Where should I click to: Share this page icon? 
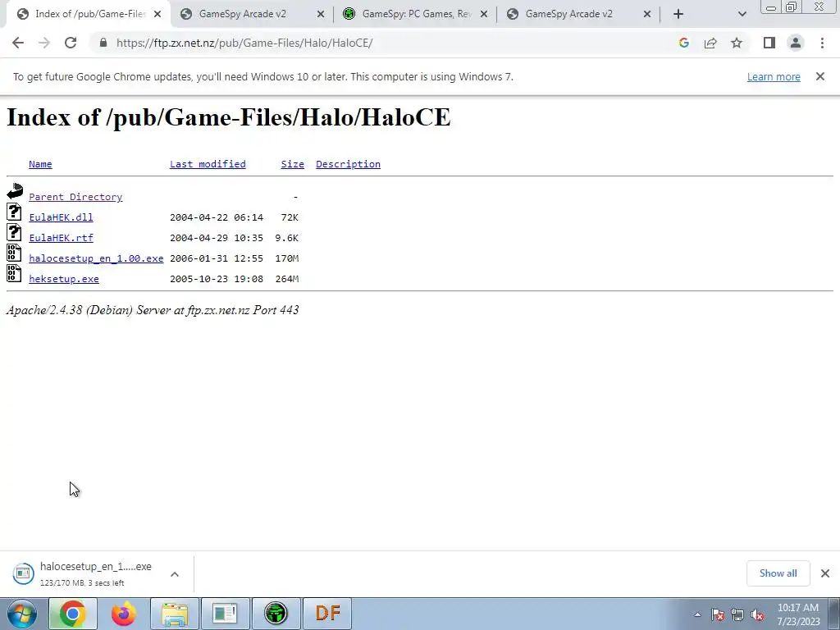[710, 43]
